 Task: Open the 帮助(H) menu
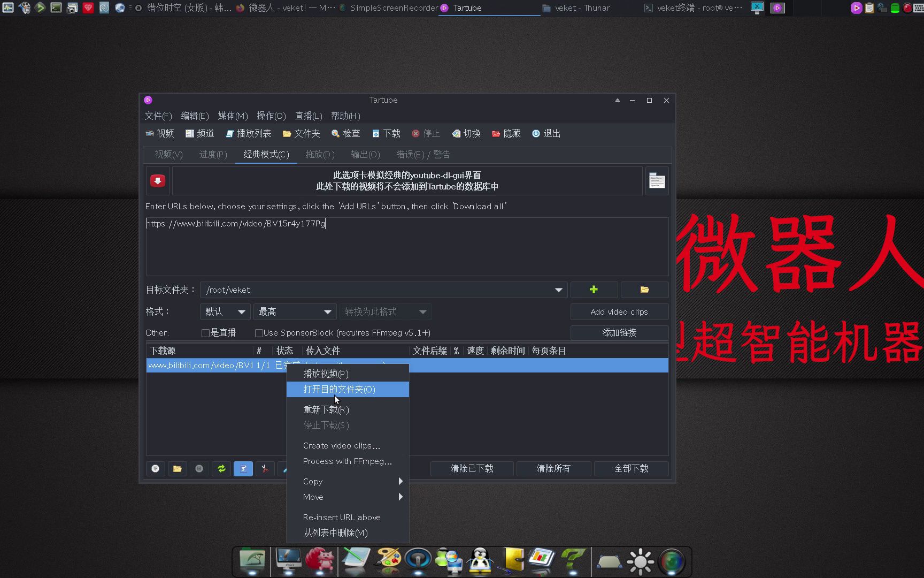345,116
